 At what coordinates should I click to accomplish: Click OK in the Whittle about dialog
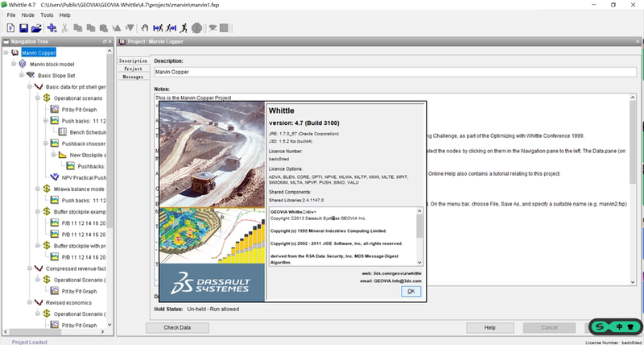click(x=411, y=291)
